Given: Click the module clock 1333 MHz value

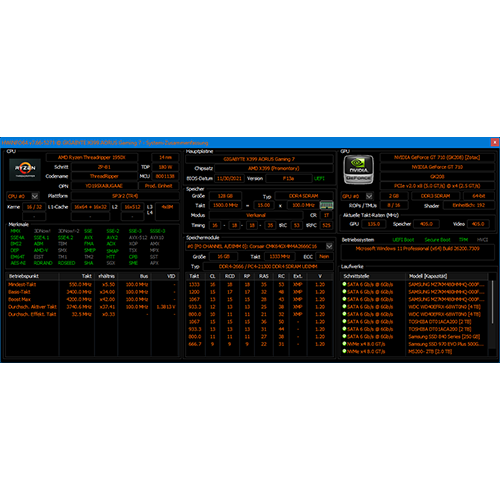Looking at the screenshot, I should click(x=280, y=256).
